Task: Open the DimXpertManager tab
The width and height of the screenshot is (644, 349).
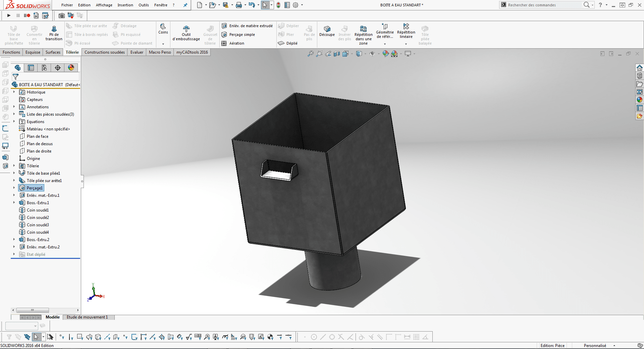Action: click(58, 68)
